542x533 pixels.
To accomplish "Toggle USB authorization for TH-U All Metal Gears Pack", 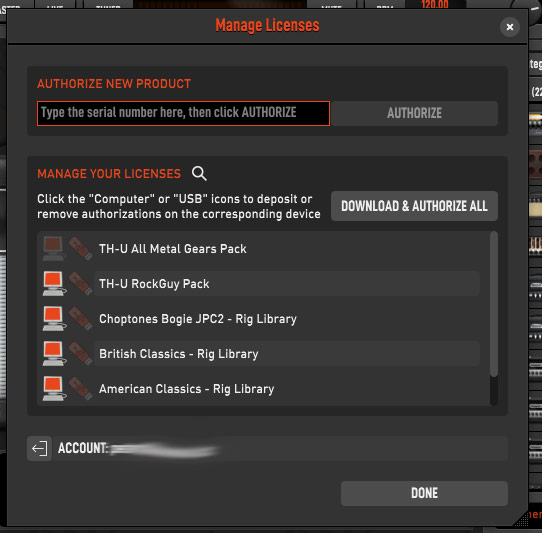I will (x=80, y=249).
